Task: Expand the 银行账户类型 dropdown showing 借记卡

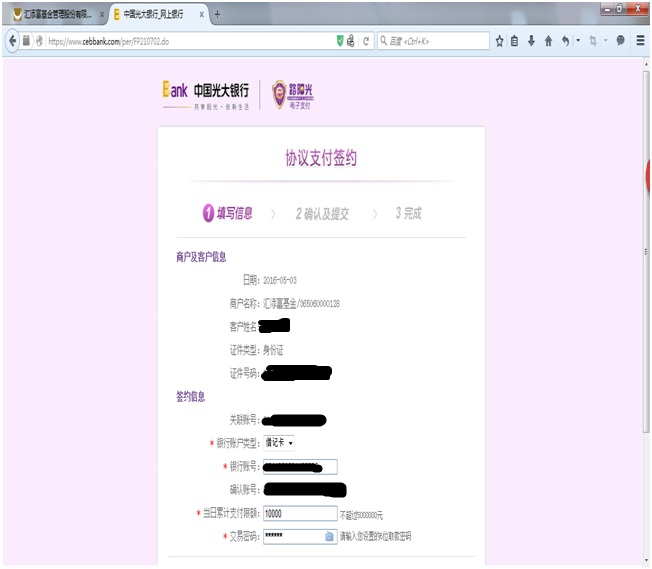Action: coord(279,442)
